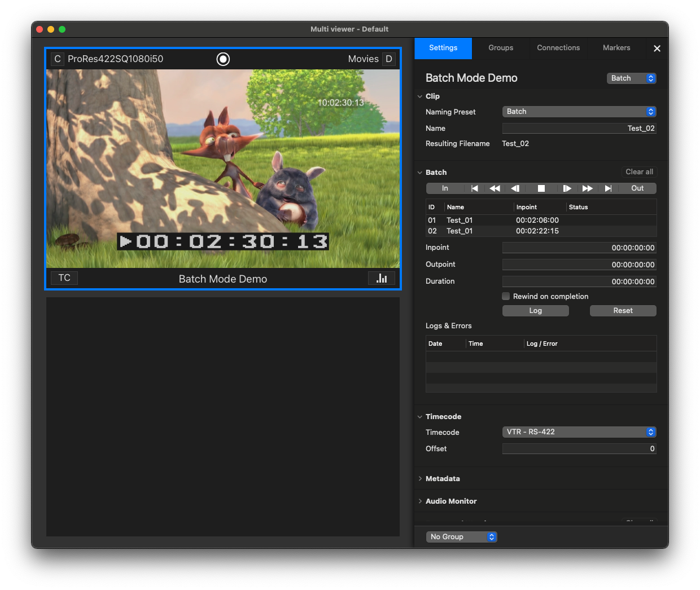
Task: Click the Batch Mode Demo video preview
Action: tap(223, 169)
